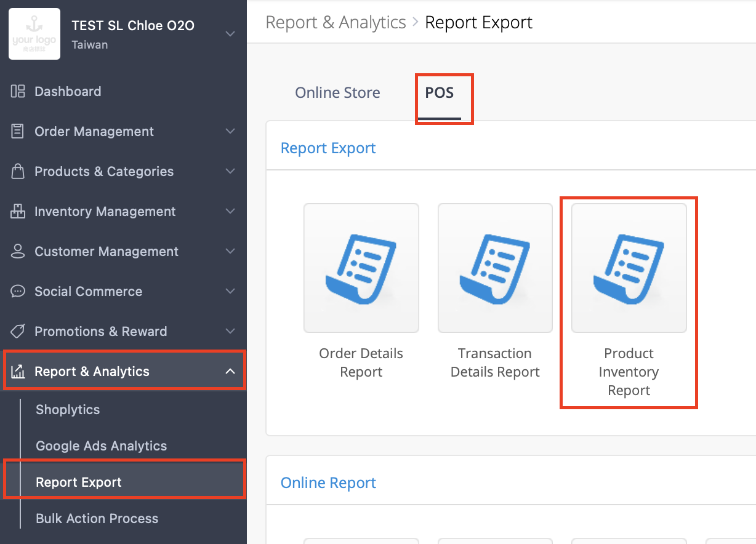Image resolution: width=756 pixels, height=544 pixels.
Task: Expand the Order Management chevron
Action: [230, 132]
